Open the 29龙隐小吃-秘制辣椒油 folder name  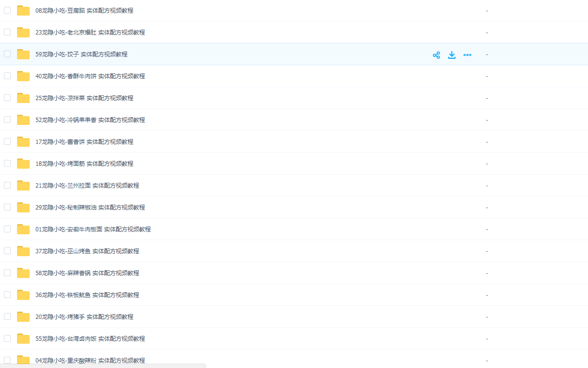(x=90, y=208)
